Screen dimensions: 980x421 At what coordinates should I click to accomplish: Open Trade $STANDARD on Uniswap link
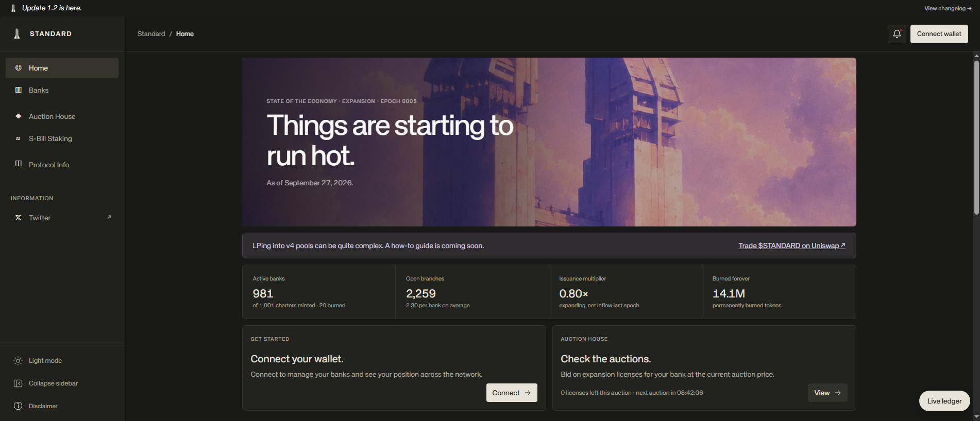click(791, 245)
